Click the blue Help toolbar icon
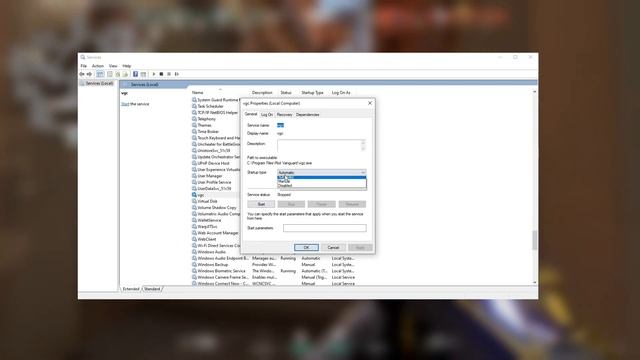640x360 pixels. click(136, 74)
